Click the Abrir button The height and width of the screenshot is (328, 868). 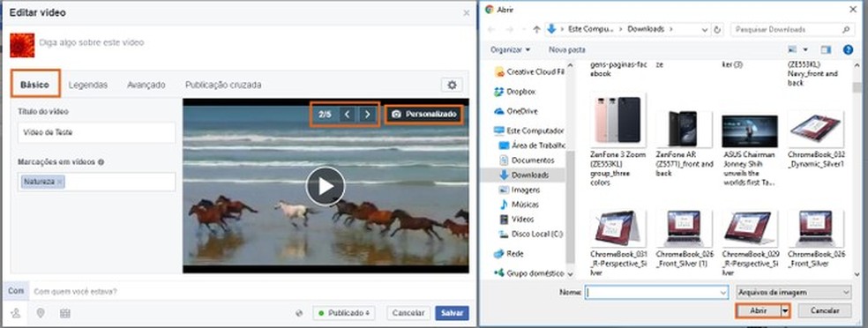coord(758,311)
